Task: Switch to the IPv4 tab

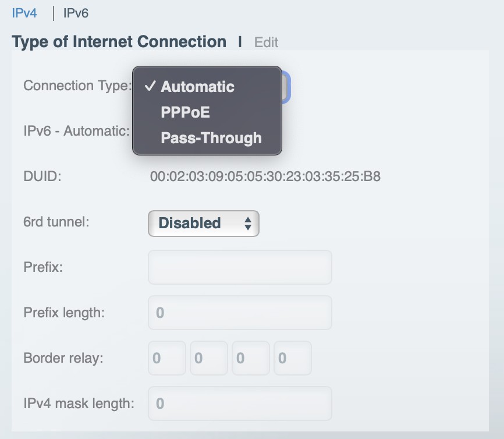Action: pos(24,13)
